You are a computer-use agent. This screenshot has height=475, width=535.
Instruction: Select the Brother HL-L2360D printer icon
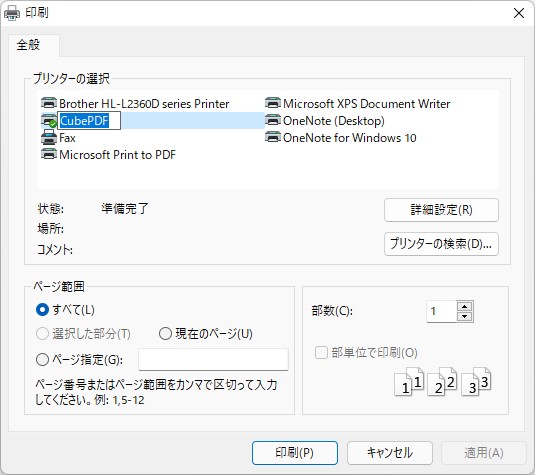(49, 103)
